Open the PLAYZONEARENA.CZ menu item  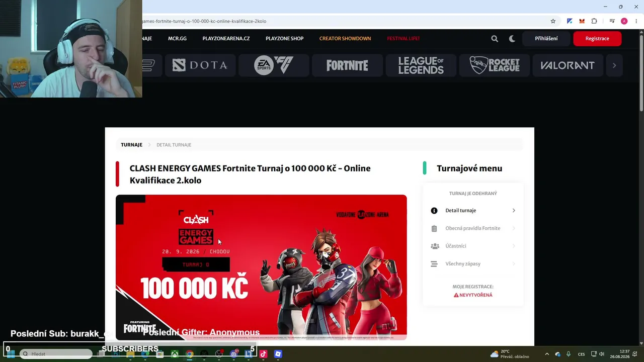[x=226, y=39]
